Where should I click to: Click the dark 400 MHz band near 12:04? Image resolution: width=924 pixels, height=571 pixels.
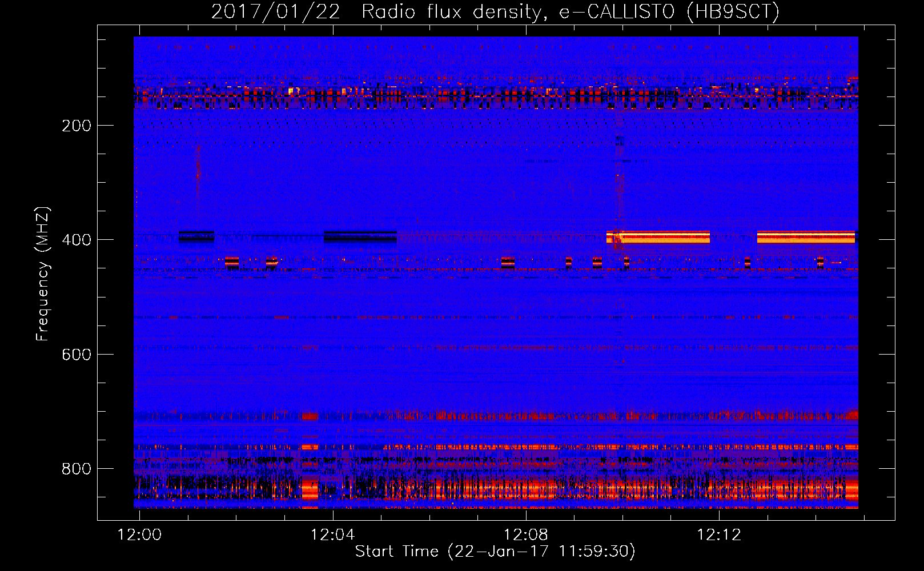(360, 236)
